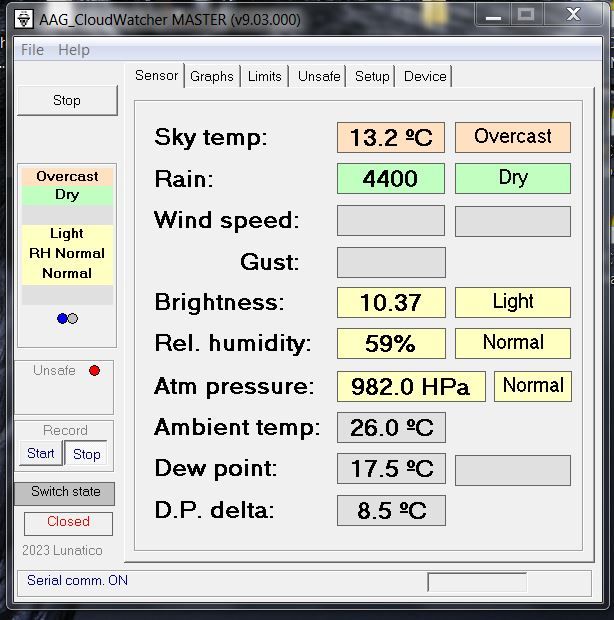Click the D.P. delta value 8.5 ºC

pyautogui.click(x=391, y=510)
